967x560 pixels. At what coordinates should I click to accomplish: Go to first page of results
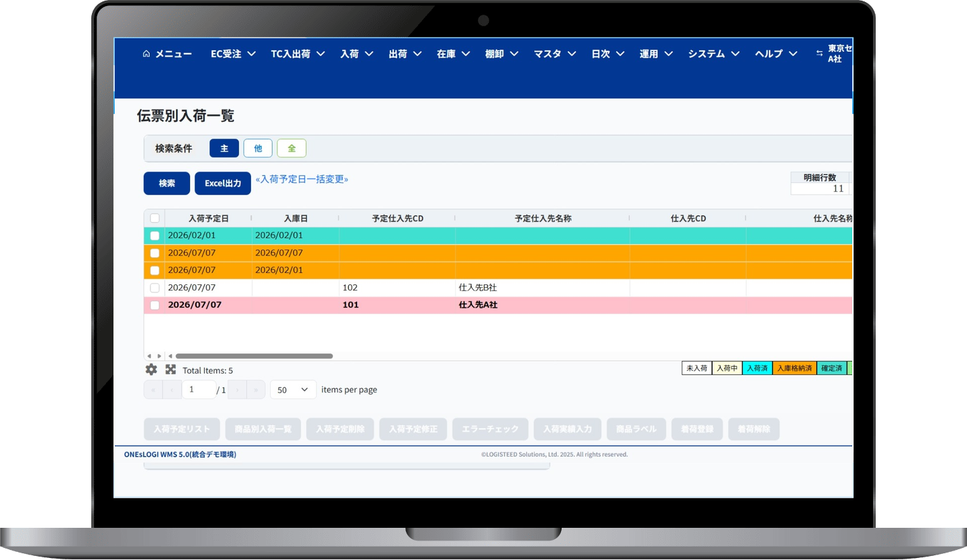pos(153,390)
